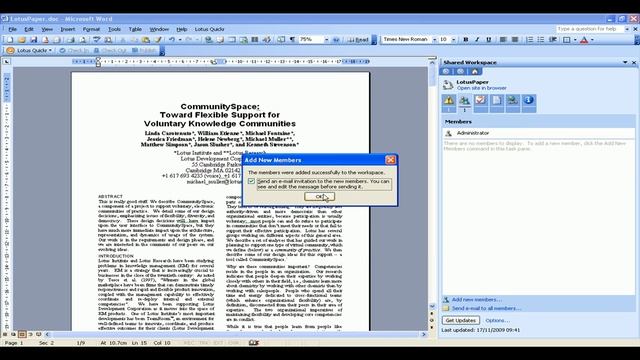Click the Shared Workspace Home icon
This screenshot has width=640, height=360.
click(475, 71)
